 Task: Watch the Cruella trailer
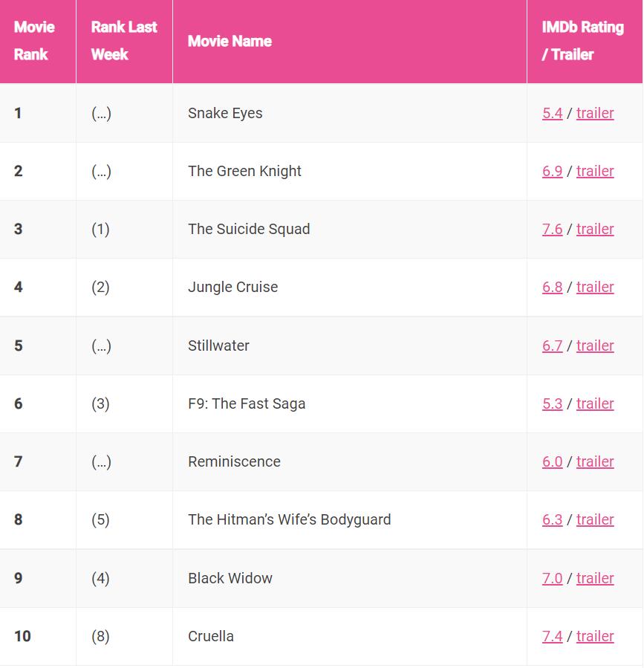point(595,636)
